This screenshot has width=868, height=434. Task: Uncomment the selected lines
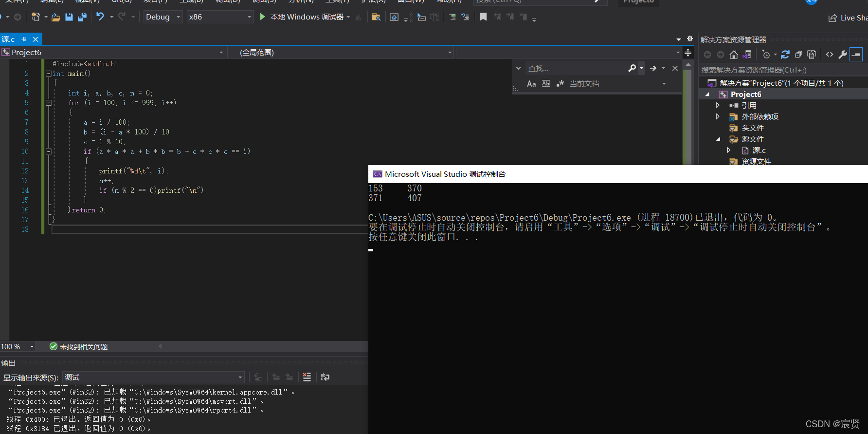(x=465, y=17)
